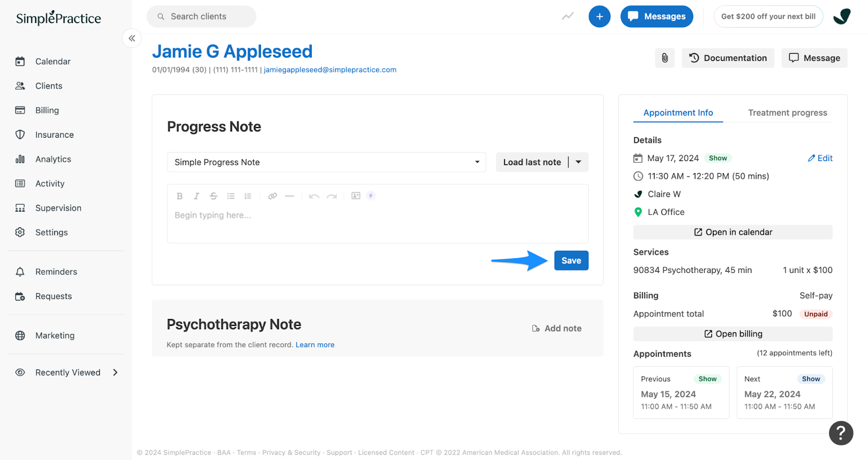The height and width of the screenshot is (460, 868).
Task: Save the progress note
Action: click(x=571, y=260)
